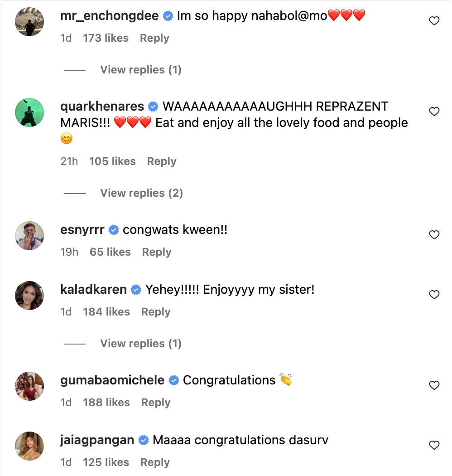This screenshot has height=476, width=452.
Task: Reply to mr_enchongdee's comment
Action: pos(154,38)
